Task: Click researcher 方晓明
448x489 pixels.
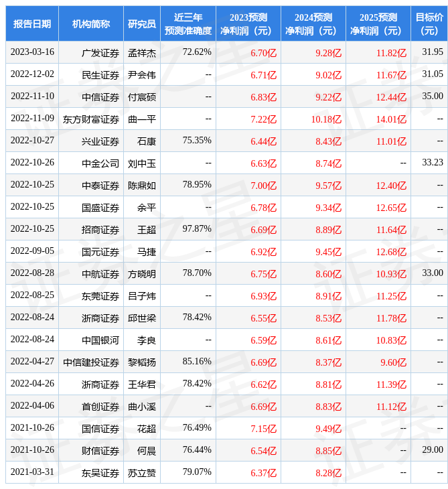Action: click(142, 275)
